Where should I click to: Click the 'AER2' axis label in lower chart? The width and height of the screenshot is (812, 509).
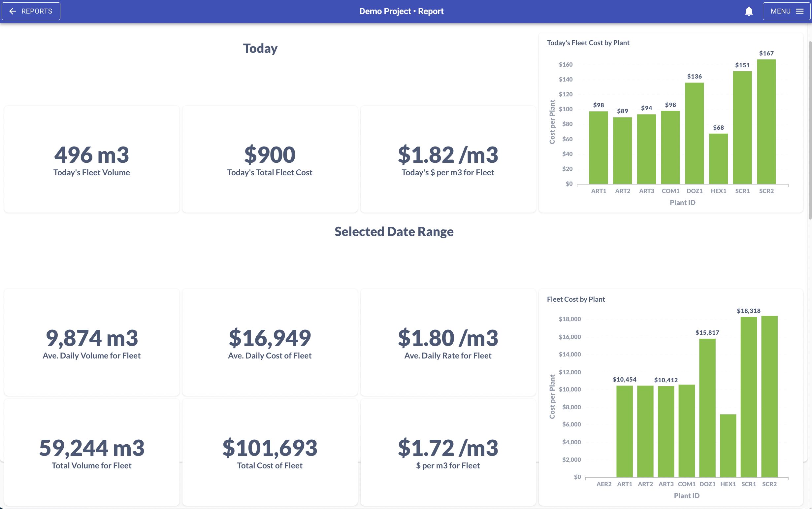604,484
